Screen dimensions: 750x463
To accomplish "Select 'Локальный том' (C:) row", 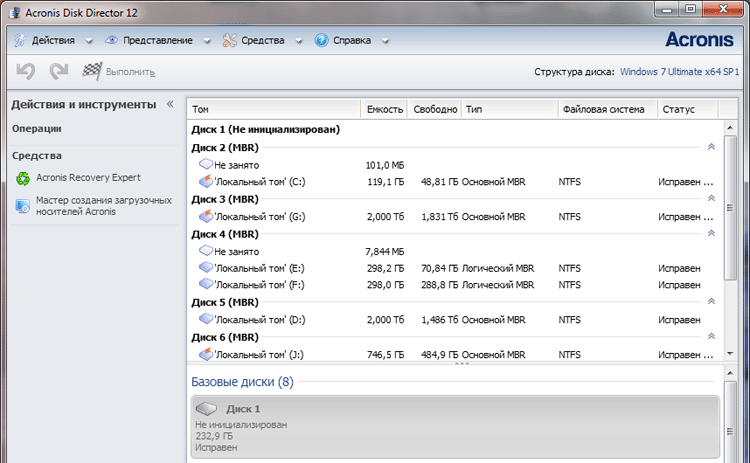I will [x=454, y=182].
